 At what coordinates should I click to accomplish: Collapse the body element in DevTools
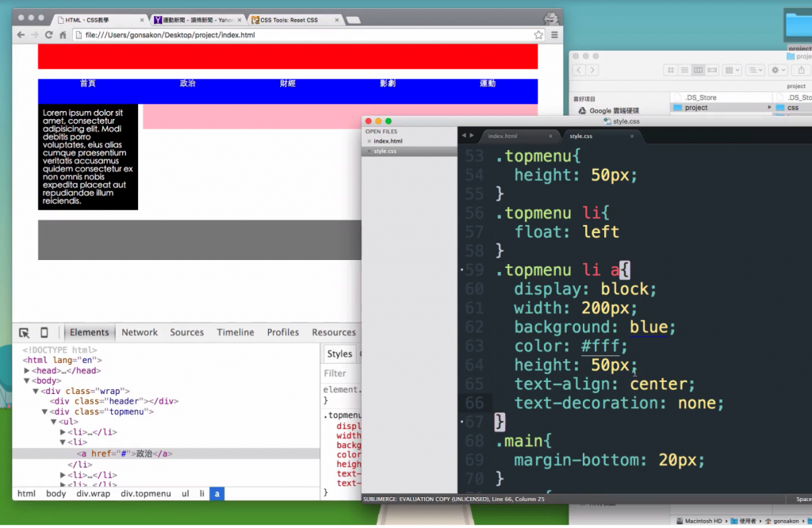coord(26,381)
